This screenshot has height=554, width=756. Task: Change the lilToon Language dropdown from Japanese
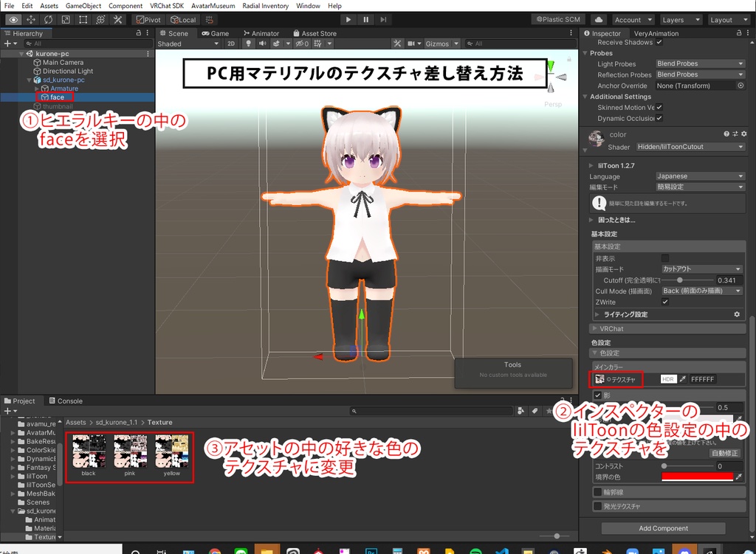(698, 176)
